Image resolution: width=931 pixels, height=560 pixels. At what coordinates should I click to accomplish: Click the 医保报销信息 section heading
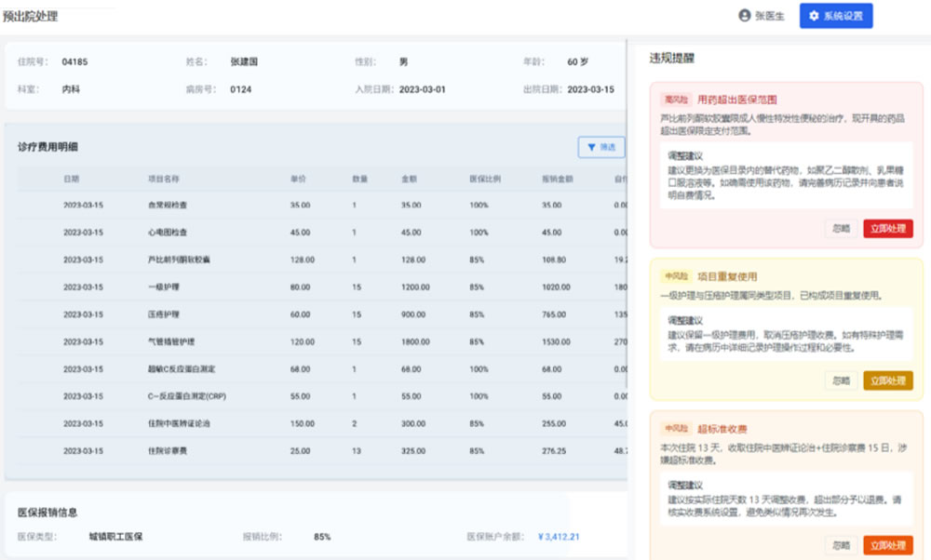(x=47, y=513)
